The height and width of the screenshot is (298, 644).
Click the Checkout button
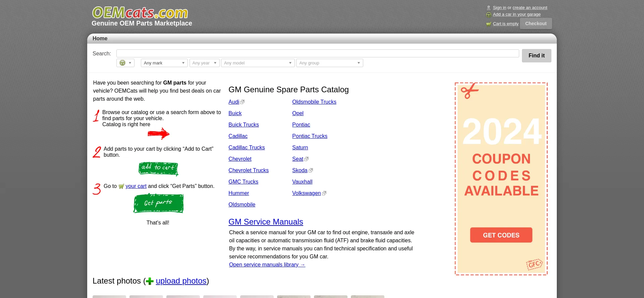(x=536, y=23)
